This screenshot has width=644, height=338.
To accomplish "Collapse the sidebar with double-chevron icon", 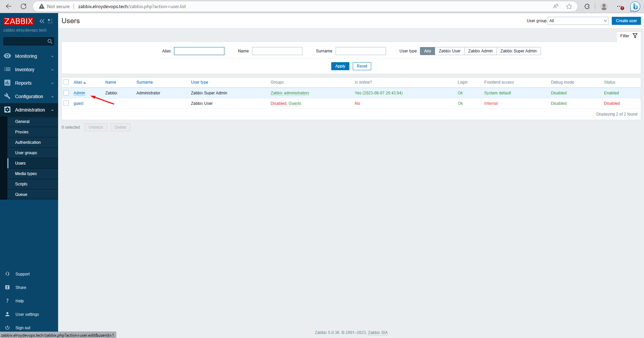I will (42, 21).
